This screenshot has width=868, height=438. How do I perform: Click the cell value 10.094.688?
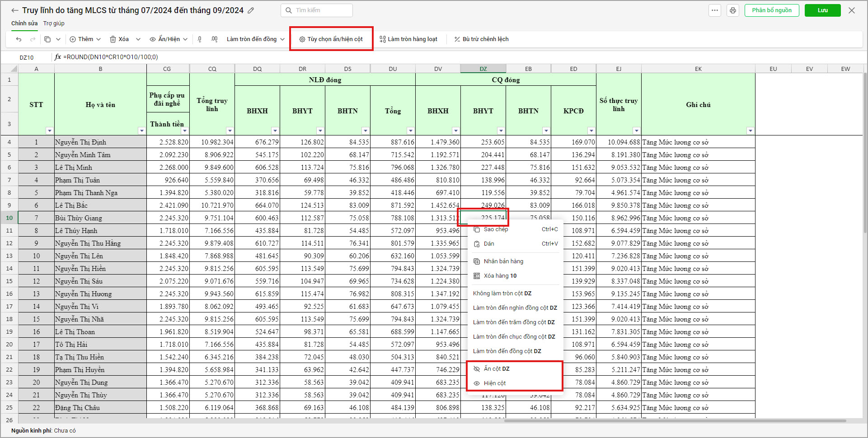[x=619, y=142]
